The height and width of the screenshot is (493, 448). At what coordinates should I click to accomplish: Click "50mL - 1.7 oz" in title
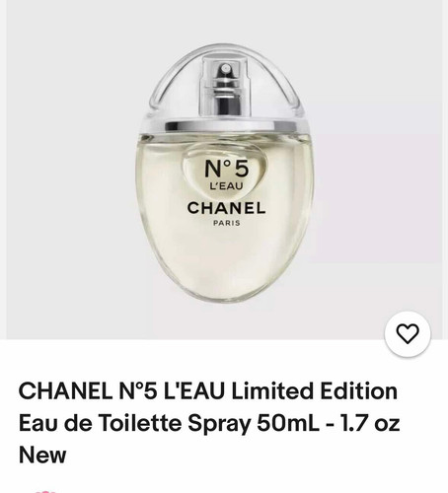coord(329,423)
